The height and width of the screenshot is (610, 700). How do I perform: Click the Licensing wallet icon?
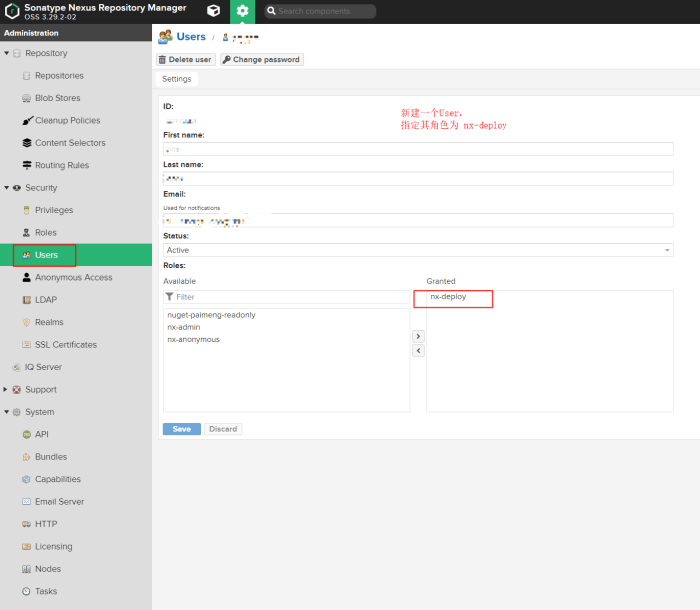(27, 547)
